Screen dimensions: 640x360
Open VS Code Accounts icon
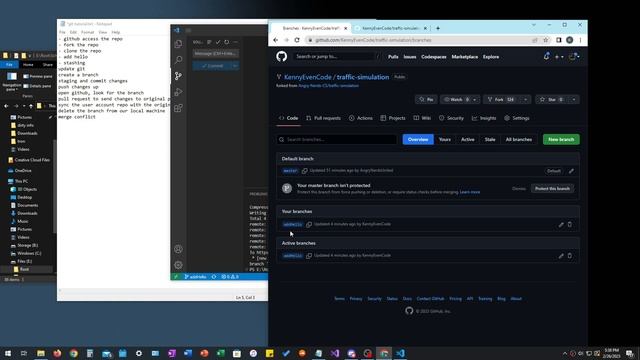(178, 249)
